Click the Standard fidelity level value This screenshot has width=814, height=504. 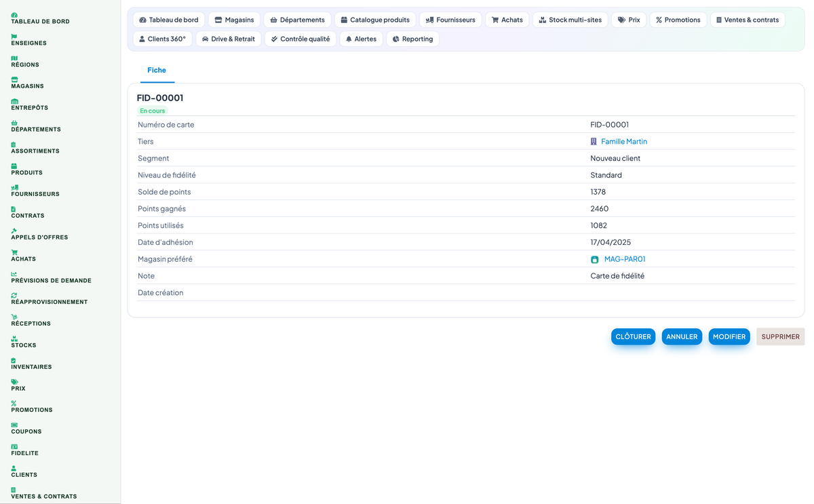point(606,175)
